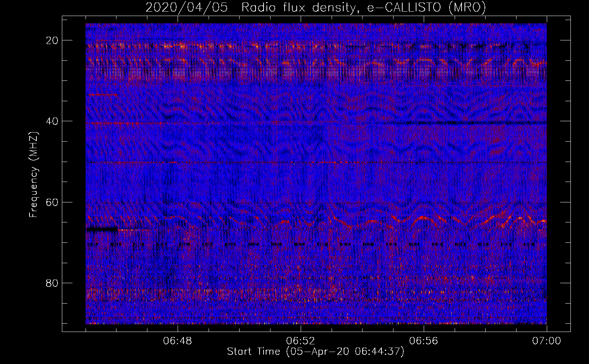Click the '06:48' time tick label
The width and height of the screenshot is (589, 364).
(178, 341)
